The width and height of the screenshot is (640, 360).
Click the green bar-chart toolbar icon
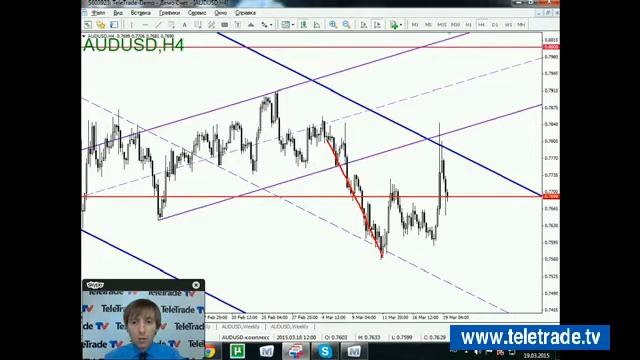point(303,25)
